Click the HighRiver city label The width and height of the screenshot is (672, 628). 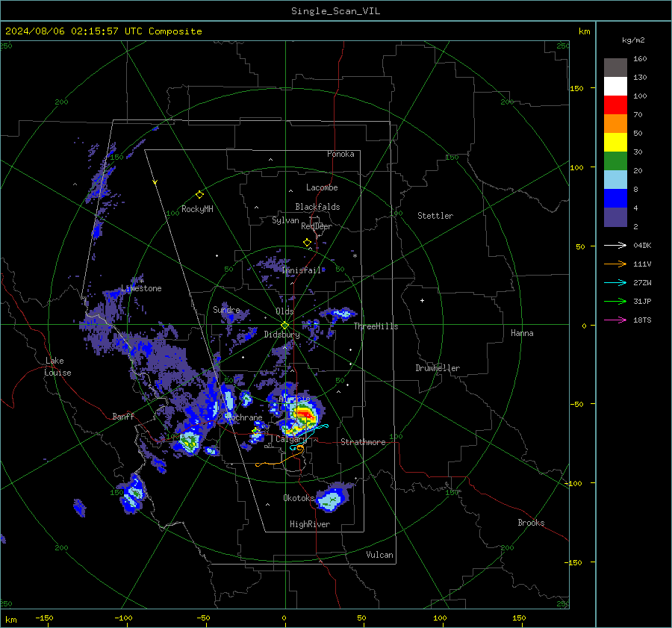310,524
